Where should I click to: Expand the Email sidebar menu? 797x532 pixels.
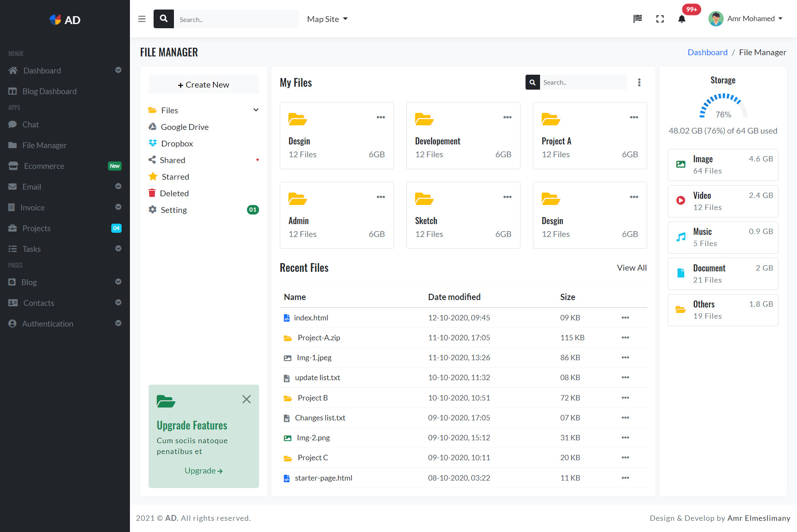tap(118, 186)
